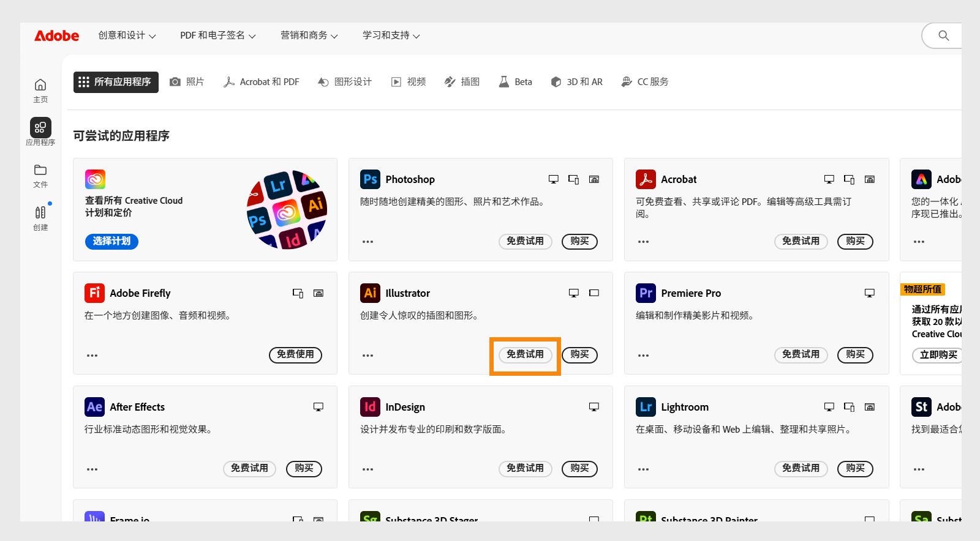Click 购买 for InDesign
Viewport: 980px width, 541px height.
(579, 469)
